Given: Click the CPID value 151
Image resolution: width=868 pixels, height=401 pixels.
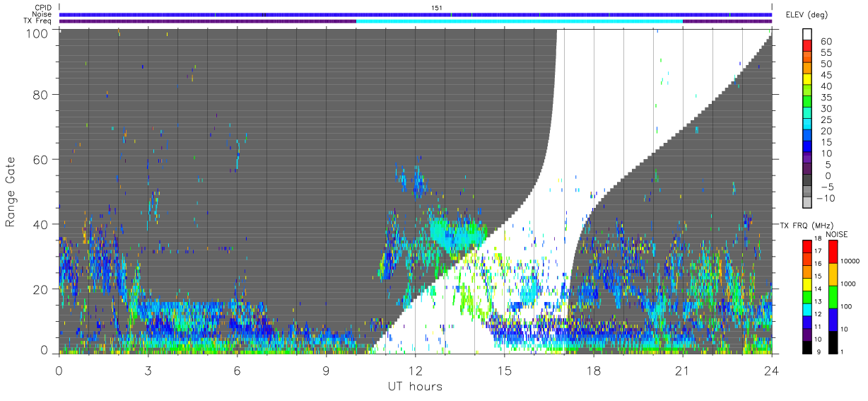Looking at the screenshot, I should (436, 7).
